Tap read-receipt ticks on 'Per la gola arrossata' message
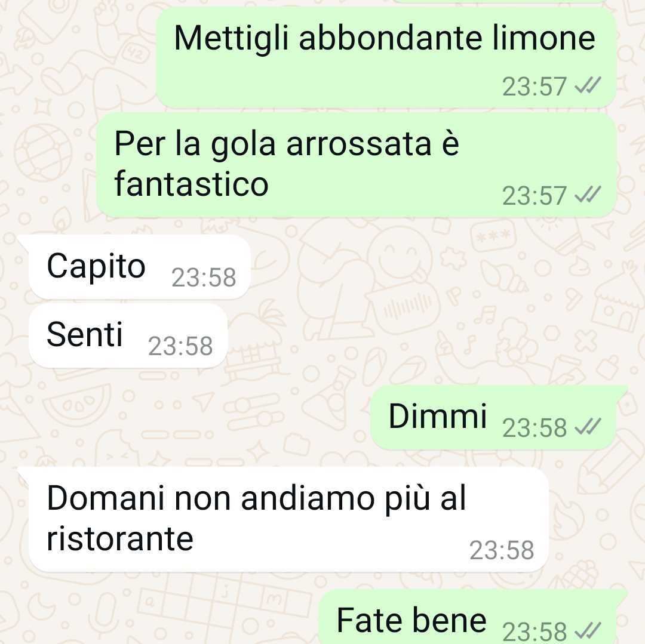The image size is (645, 644). (588, 195)
